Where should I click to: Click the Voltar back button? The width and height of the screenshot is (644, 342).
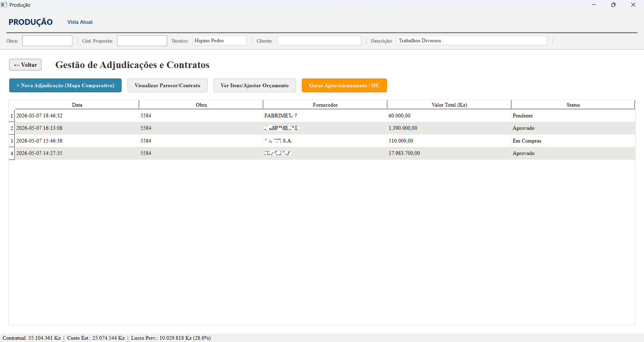(x=25, y=65)
